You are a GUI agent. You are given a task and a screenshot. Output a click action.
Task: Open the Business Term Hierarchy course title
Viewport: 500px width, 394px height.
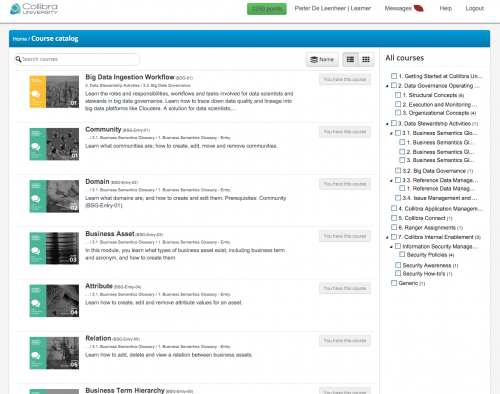pyautogui.click(x=125, y=390)
